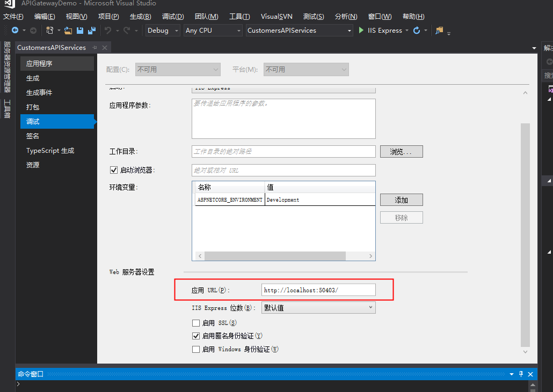Open the IIS Express bitness dropdown
The width and height of the screenshot is (553, 392).
pos(318,307)
